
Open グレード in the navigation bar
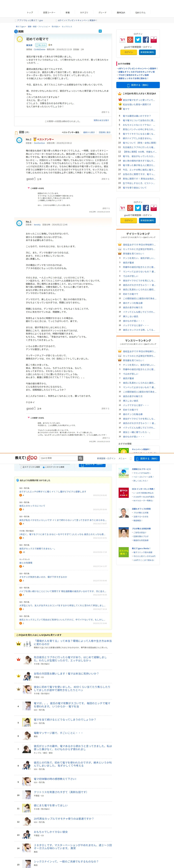tap(102, 12)
